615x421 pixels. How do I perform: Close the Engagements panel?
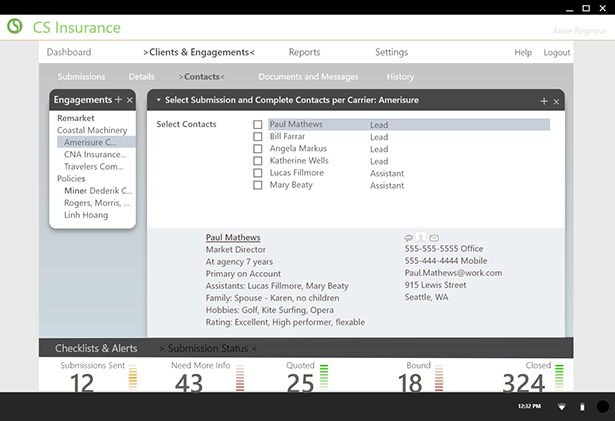click(x=130, y=100)
